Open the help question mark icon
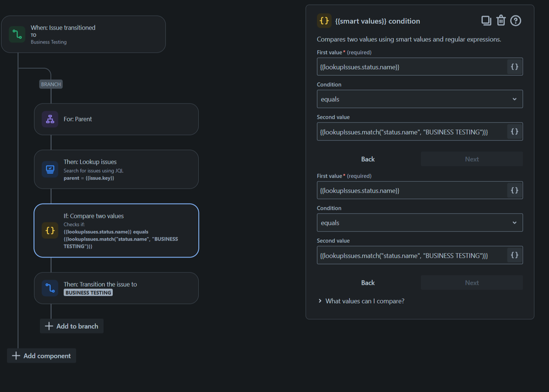 (x=515, y=20)
